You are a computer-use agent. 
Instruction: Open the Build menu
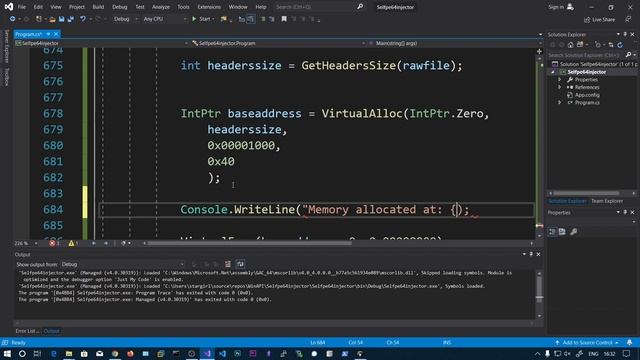tap(98, 7)
